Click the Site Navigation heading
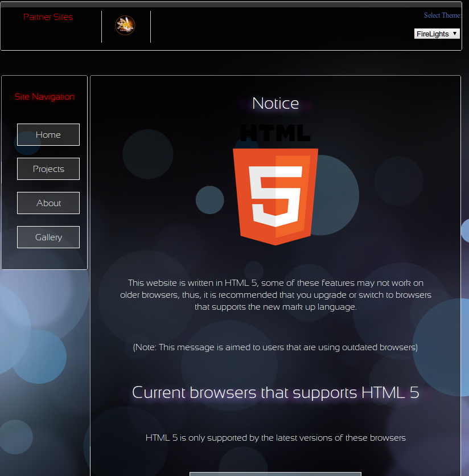Viewport: 469px width, 476px height. click(44, 97)
